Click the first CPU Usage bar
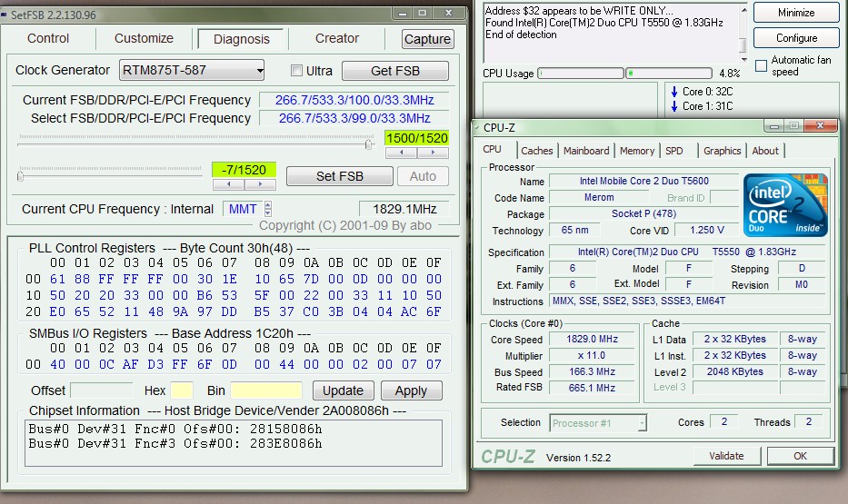This screenshot has height=504, width=848. (581, 73)
